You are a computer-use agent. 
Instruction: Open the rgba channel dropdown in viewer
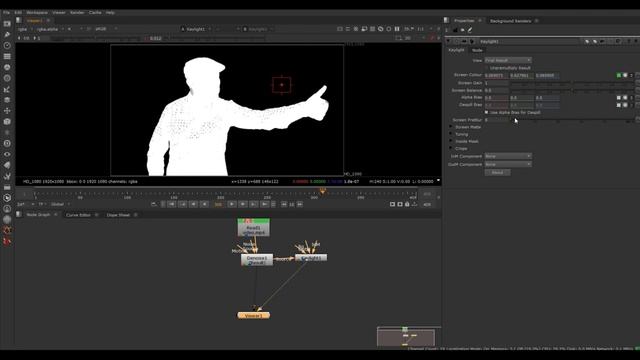point(25,29)
